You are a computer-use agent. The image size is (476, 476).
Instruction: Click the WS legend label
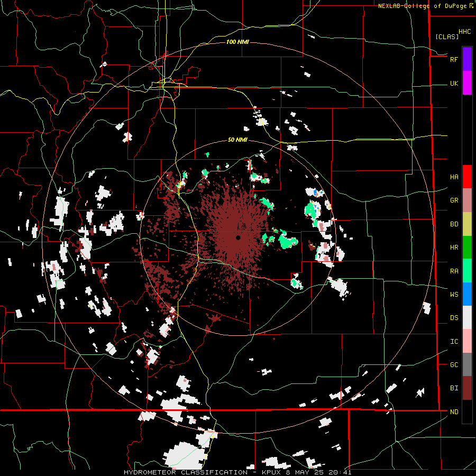point(454,295)
